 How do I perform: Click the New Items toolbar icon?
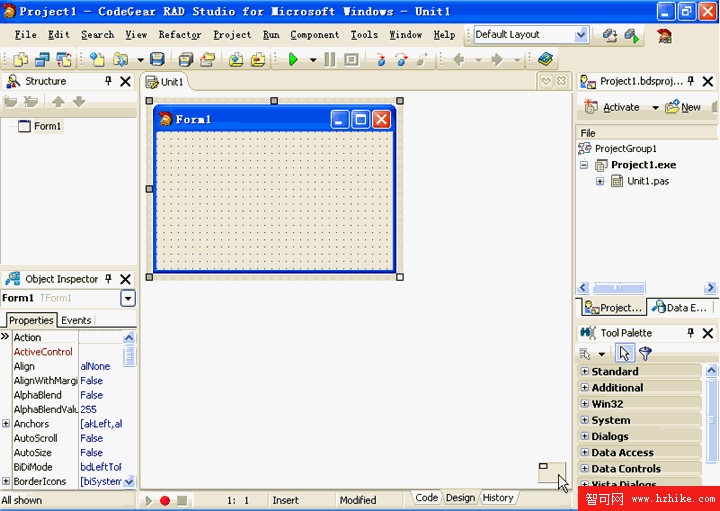point(97,59)
